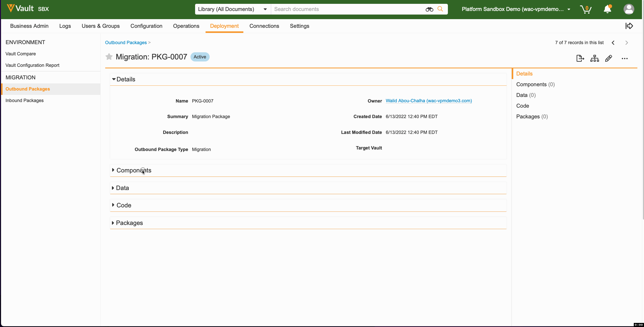Open the Operations tab
Viewport: 644px width, 327px height.
(x=186, y=26)
